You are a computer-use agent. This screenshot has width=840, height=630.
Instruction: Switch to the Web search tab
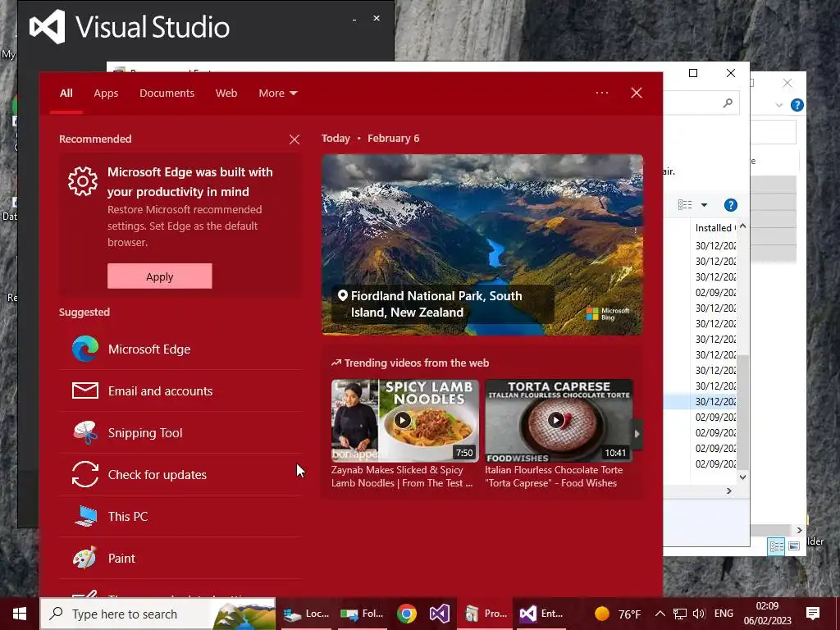(226, 94)
